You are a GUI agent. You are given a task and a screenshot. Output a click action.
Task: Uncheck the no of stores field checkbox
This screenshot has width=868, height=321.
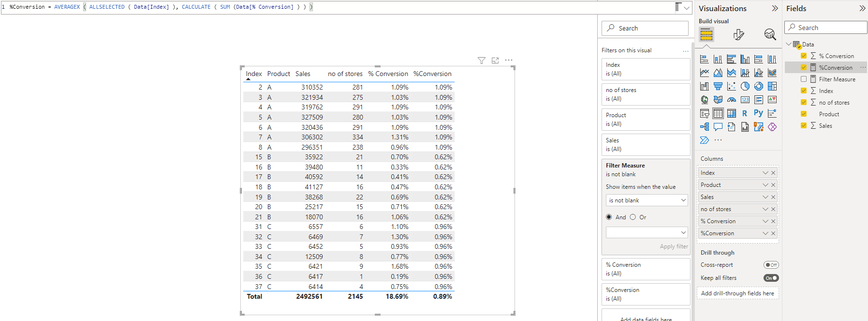[804, 102]
